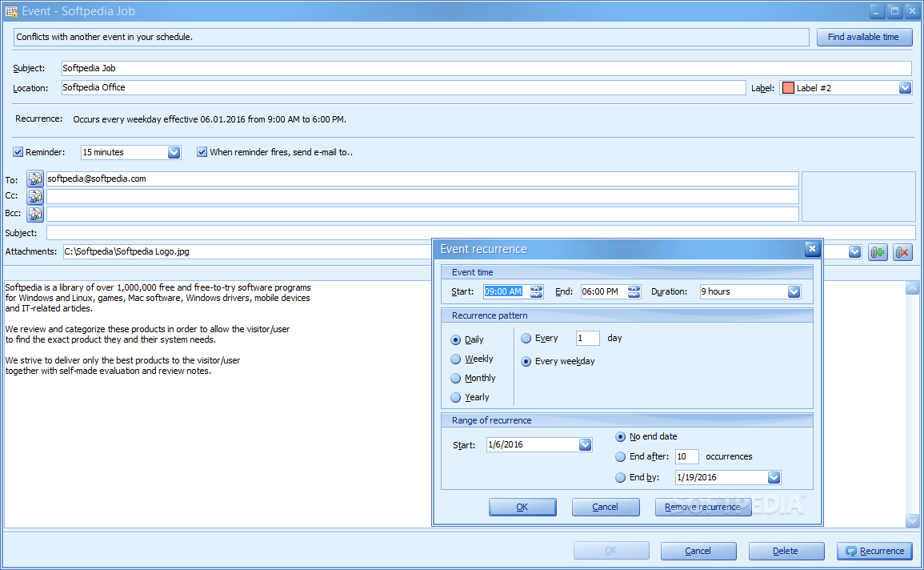Select the Yearly recurrence pattern
This screenshot has width=924, height=570.
click(455, 397)
